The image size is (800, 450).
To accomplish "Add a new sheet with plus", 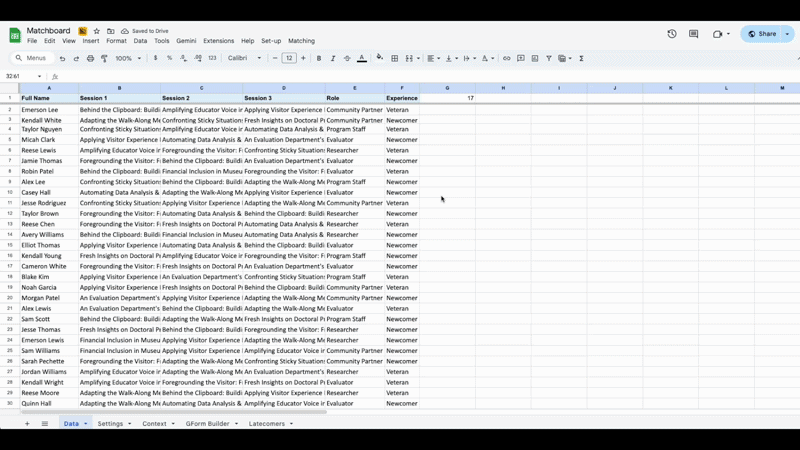I will click(x=27, y=423).
